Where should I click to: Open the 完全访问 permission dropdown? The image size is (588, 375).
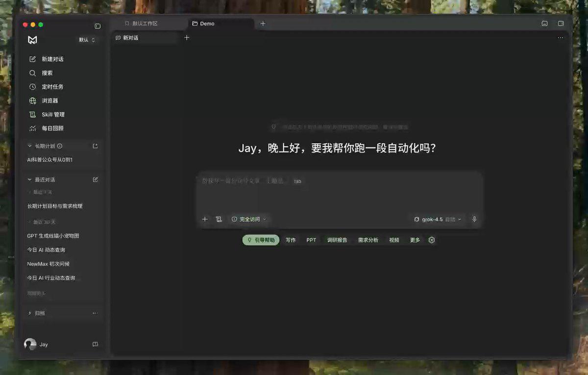249,219
